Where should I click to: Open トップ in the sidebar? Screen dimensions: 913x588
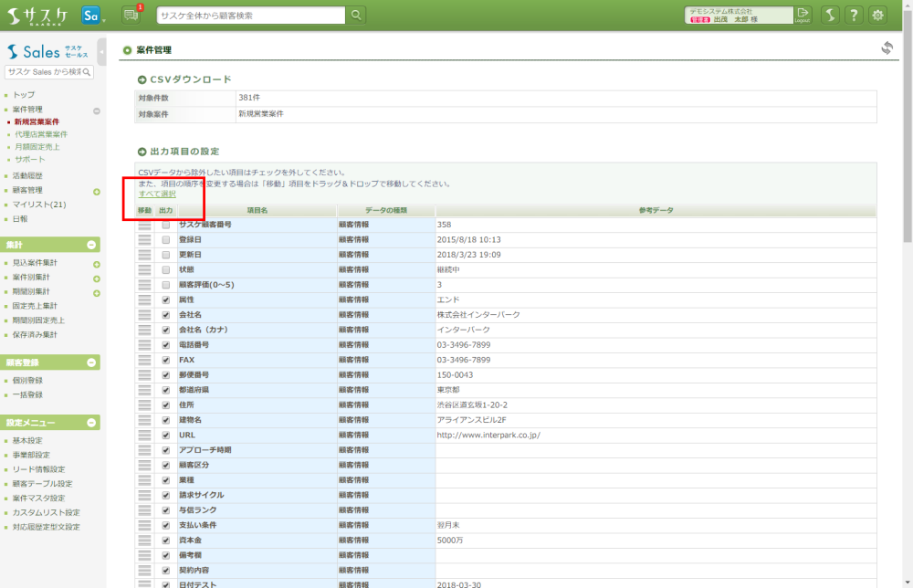click(24, 94)
